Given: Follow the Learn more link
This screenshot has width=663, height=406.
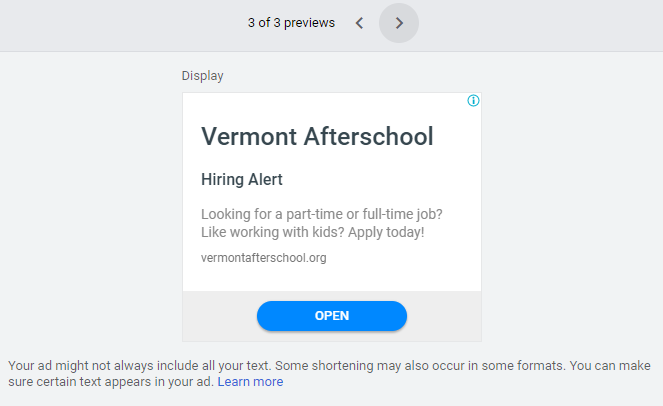Looking at the screenshot, I should coord(250,382).
